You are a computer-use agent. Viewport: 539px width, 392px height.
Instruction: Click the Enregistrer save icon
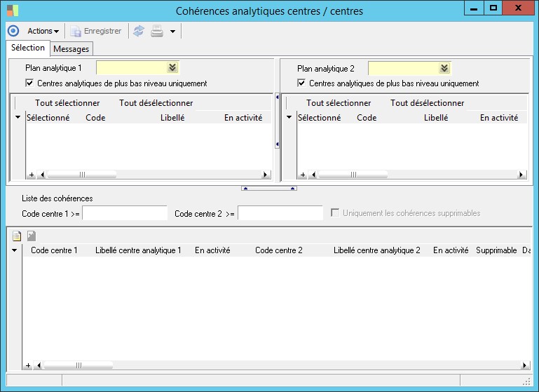(76, 31)
